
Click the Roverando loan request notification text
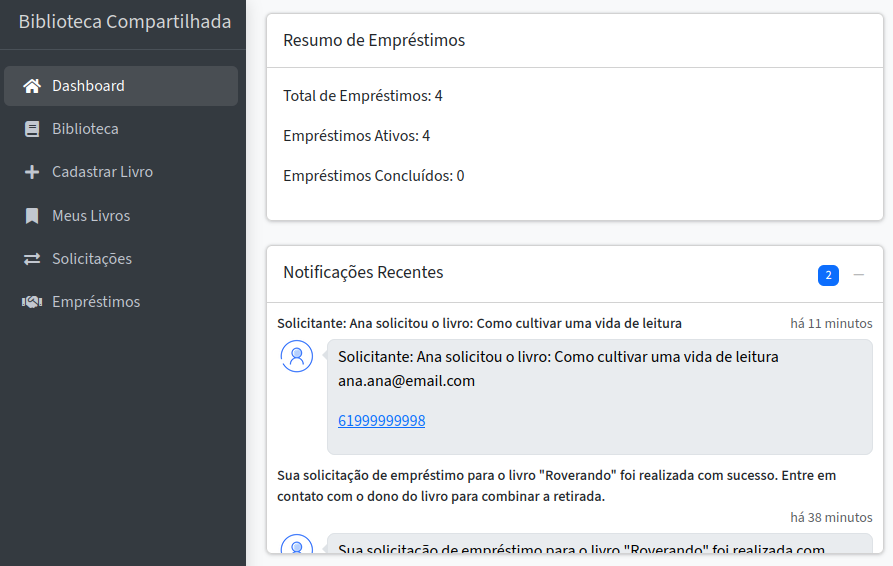556,486
